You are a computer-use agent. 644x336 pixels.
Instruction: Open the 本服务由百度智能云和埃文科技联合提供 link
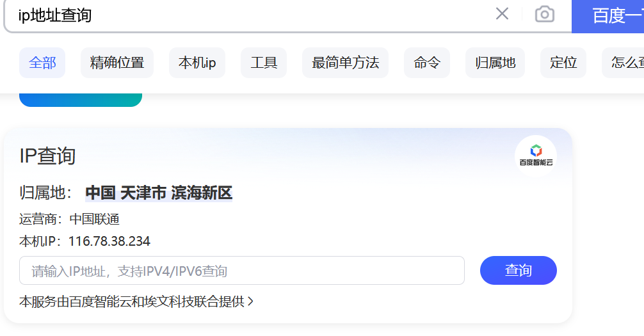136,302
